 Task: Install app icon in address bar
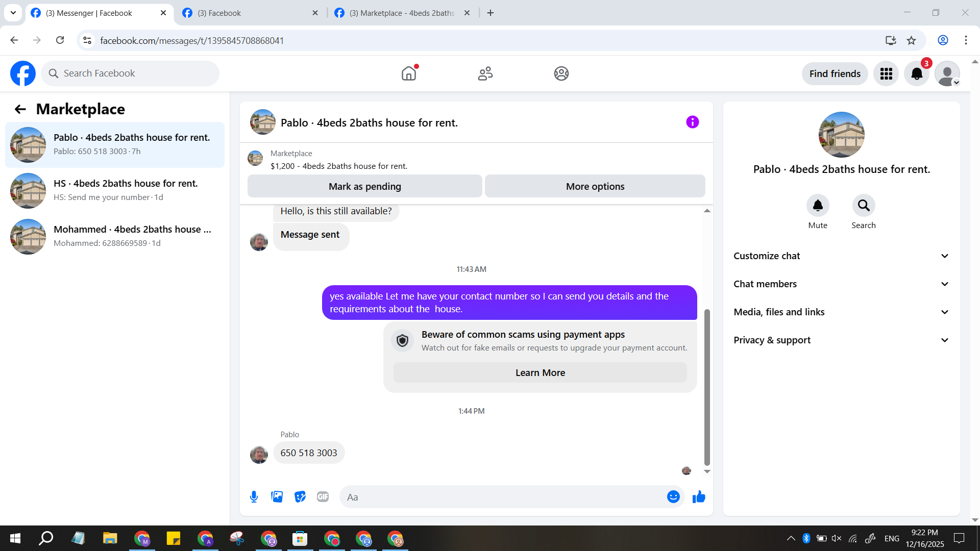(891, 40)
